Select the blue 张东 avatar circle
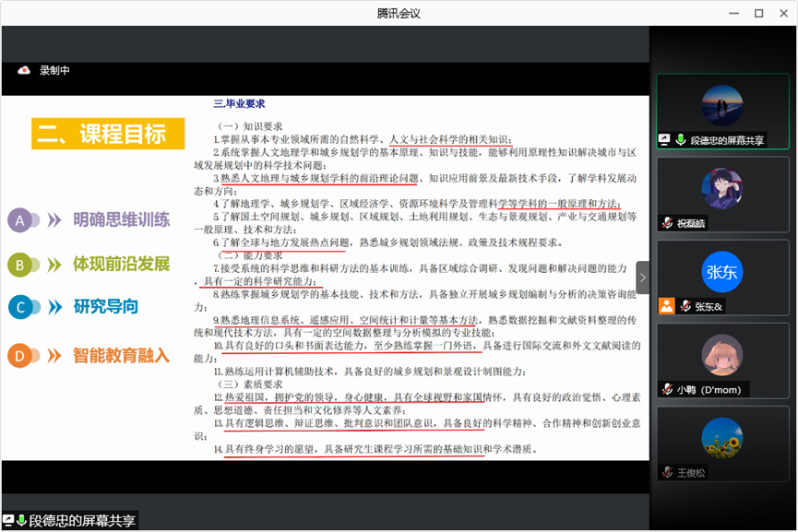This screenshot has width=798, height=532. click(x=721, y=272)
